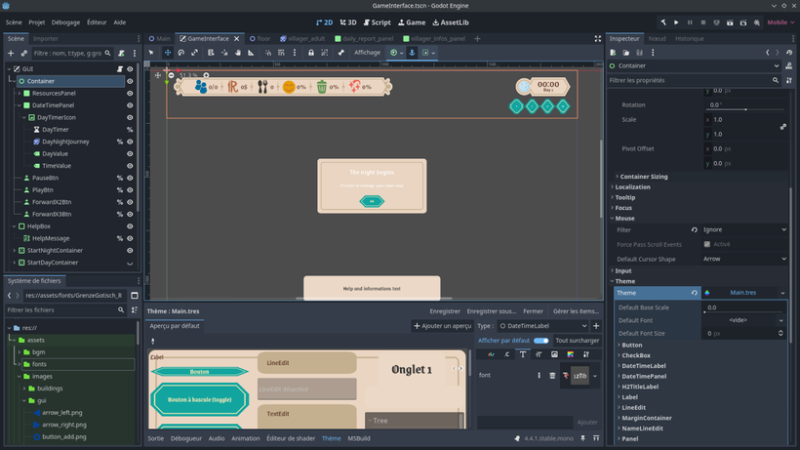Hide the PauseBtn node
The image size is (800, 450).
coord(130,178)
